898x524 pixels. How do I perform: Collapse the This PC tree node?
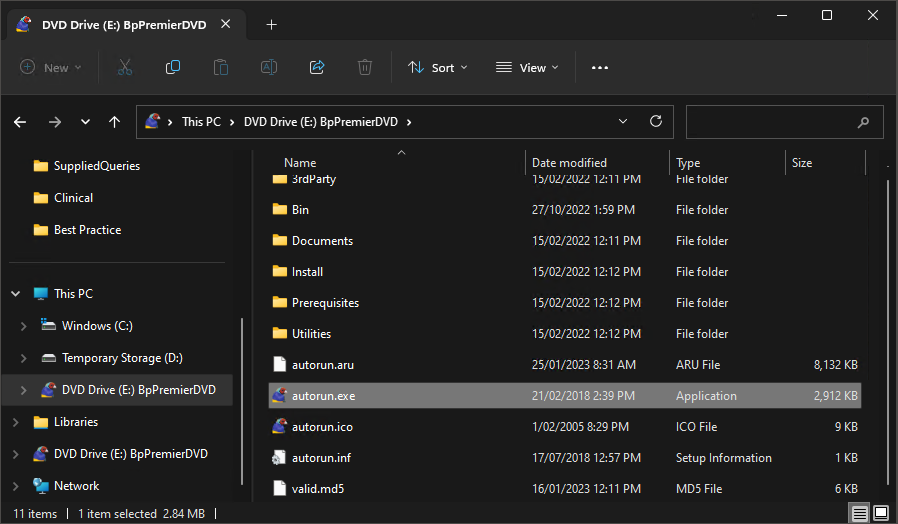click(x=15, y=294)
